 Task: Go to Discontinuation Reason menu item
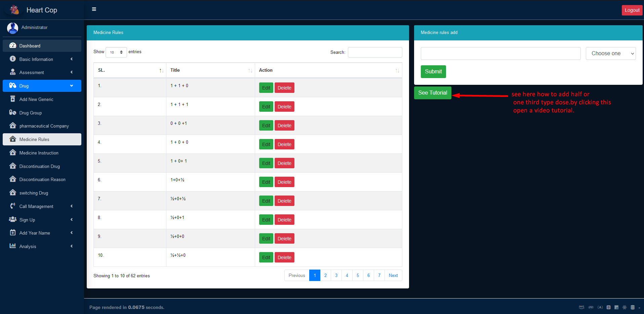pyautogui.click(x=42, y=179)
